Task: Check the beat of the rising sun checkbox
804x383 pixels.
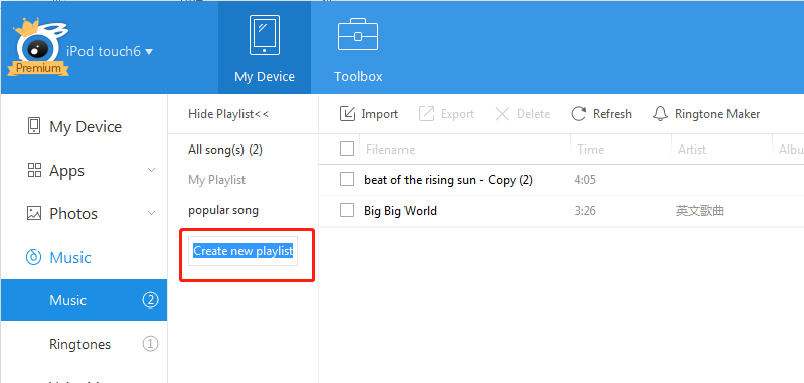Action: 347,179
